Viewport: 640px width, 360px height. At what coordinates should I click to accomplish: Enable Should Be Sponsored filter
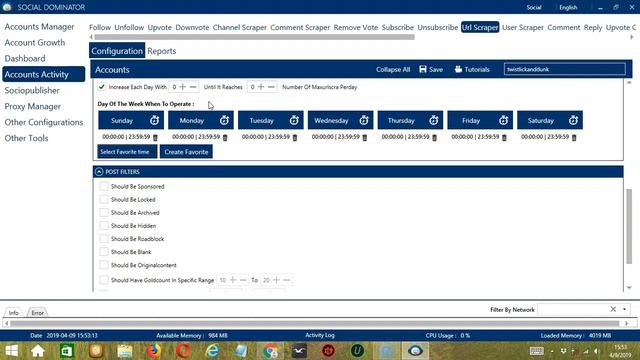pos(104,186)
